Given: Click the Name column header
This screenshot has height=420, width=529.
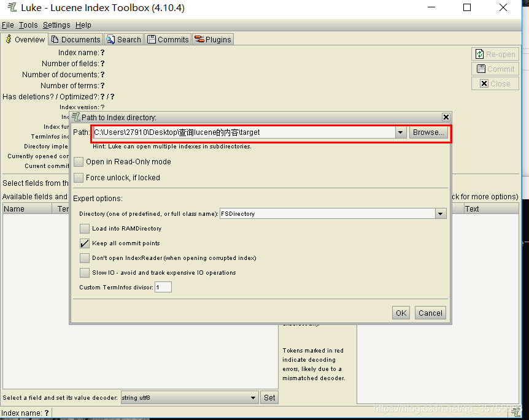Looking at the screenshot, I should click(27, 209).
